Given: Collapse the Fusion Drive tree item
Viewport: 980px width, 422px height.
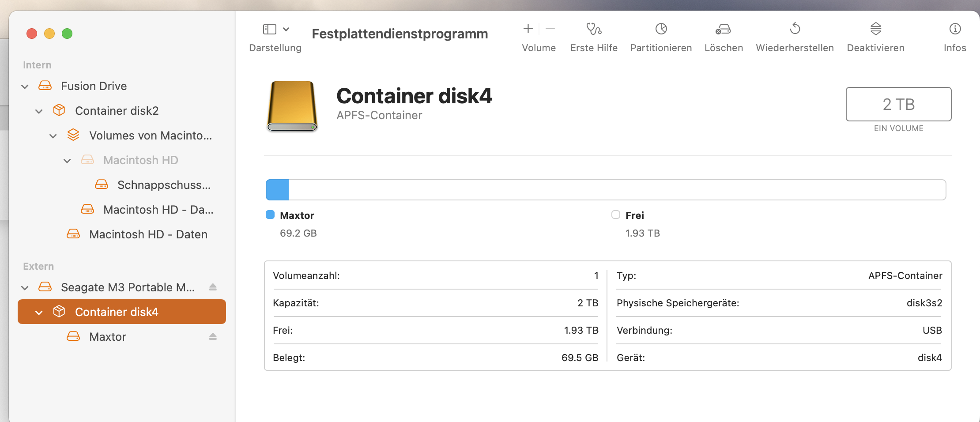Looking at the screenshot, I should tap(25, 87).
